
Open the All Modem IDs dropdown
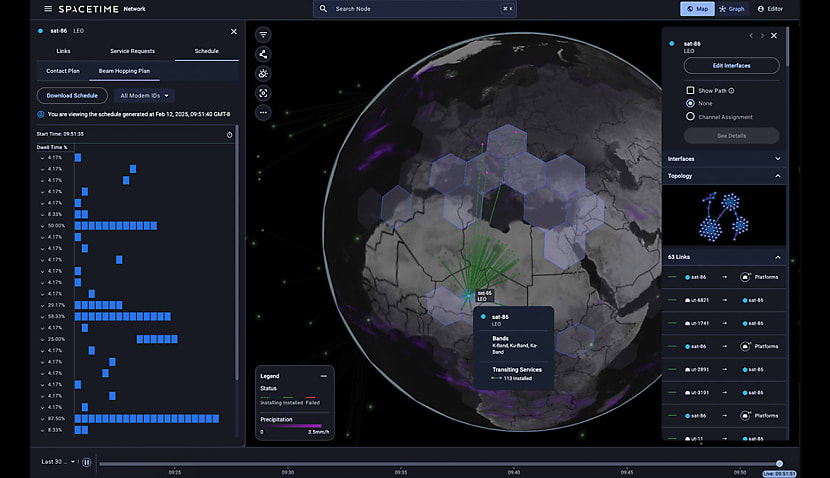146,96
